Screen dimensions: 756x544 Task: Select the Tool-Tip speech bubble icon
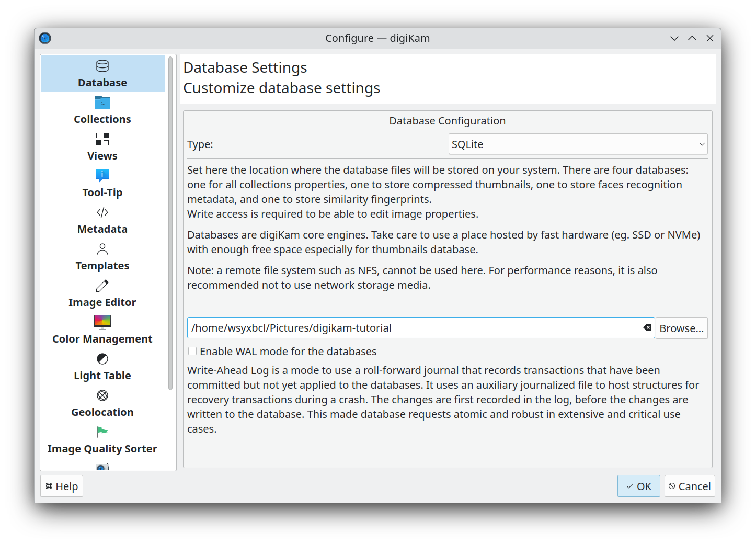[102, 175]
